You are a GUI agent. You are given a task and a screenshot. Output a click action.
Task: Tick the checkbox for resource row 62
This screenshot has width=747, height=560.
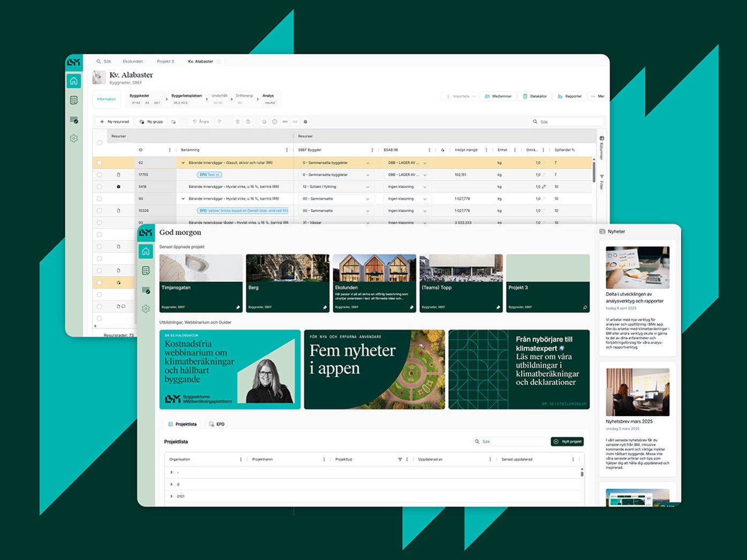pos(100,163)
